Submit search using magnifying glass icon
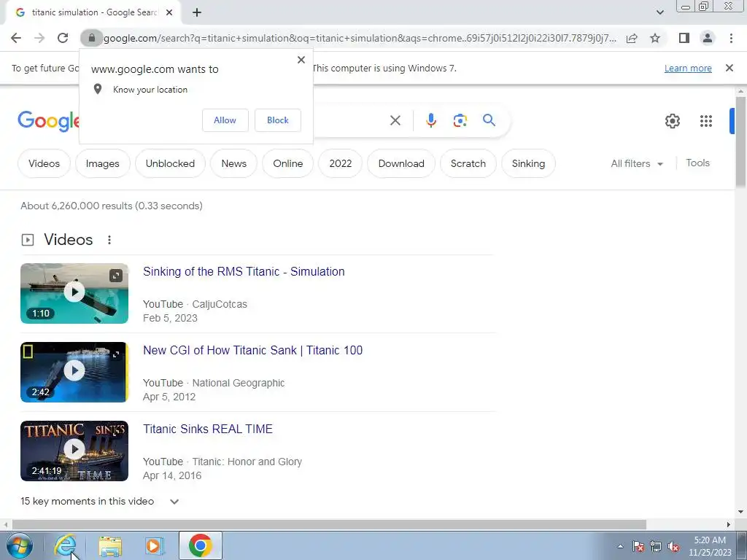 coord(489,120)
